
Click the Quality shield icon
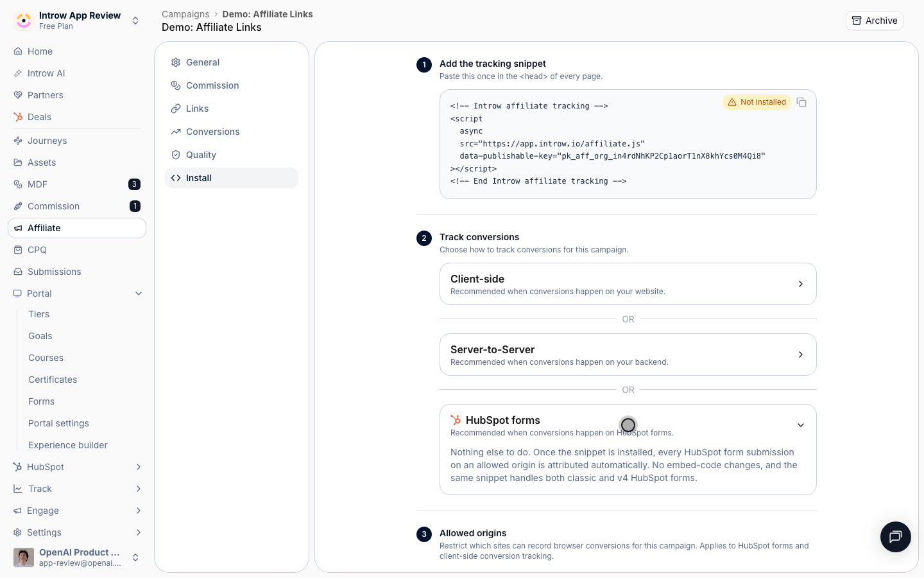(x=176, y=155)
